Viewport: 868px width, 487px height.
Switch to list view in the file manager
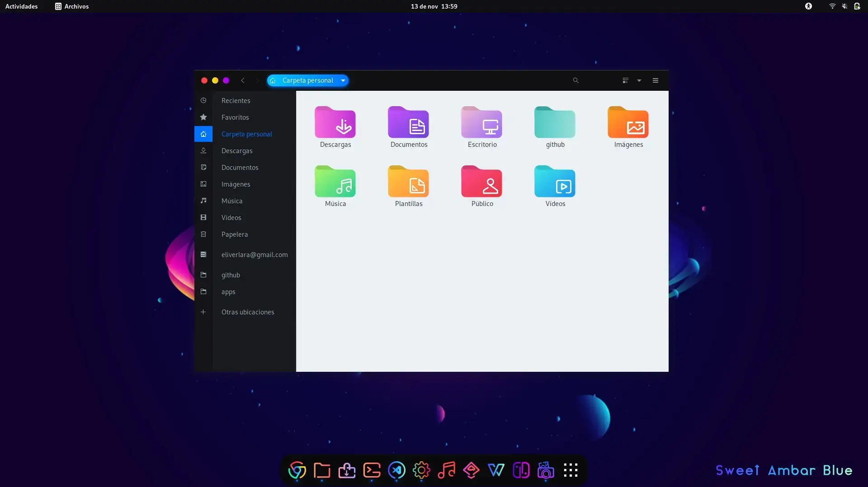point(625,80)
